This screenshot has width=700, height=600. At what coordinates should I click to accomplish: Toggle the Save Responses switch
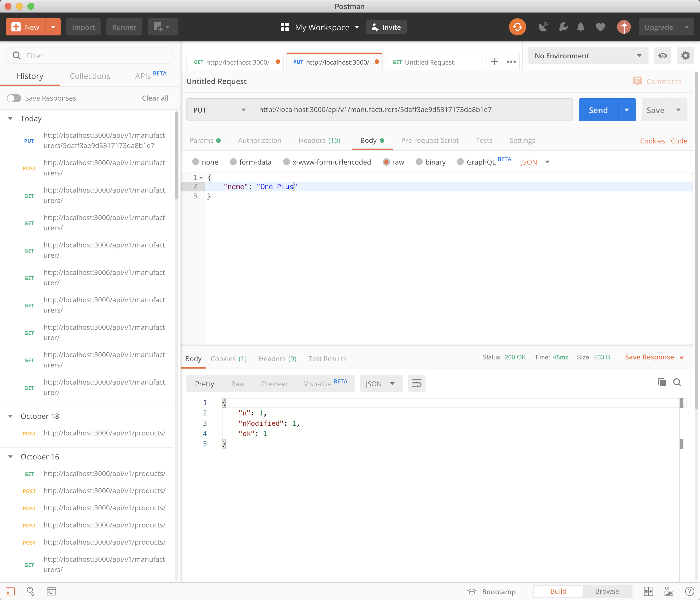click(14, 98)
